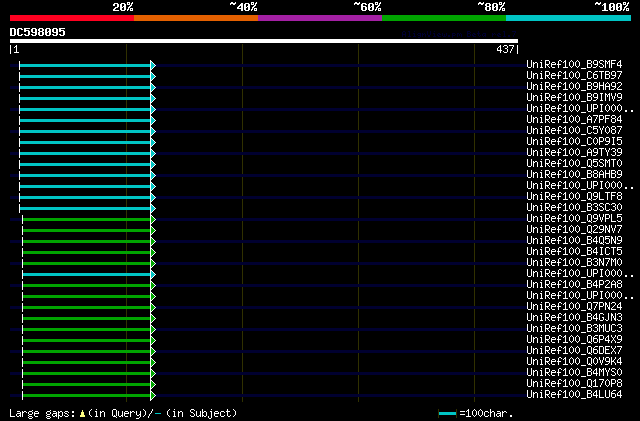
Task: Select the UniRef100_B4P2A8 label
Action: tap(574, 285)
